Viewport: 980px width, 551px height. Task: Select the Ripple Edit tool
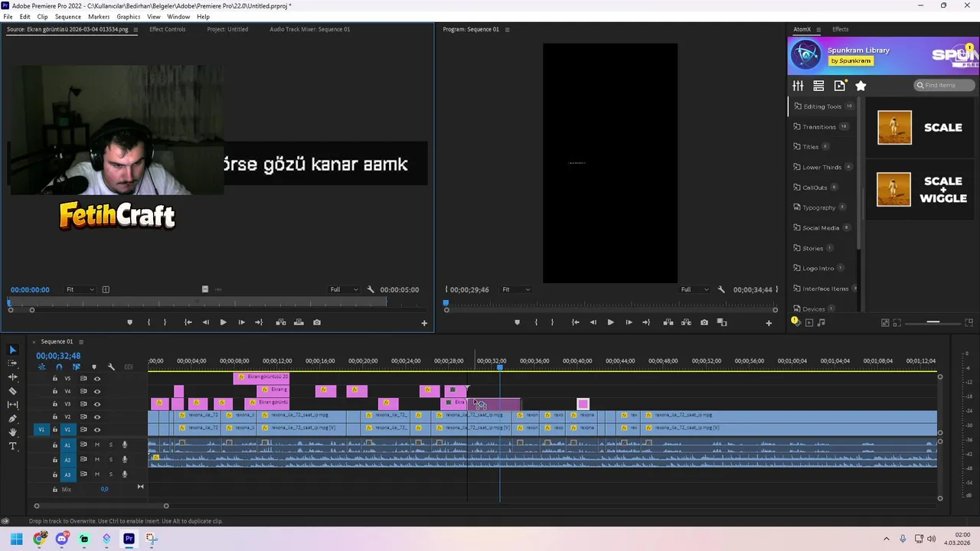pyautogui.click(x=12, y=377)
